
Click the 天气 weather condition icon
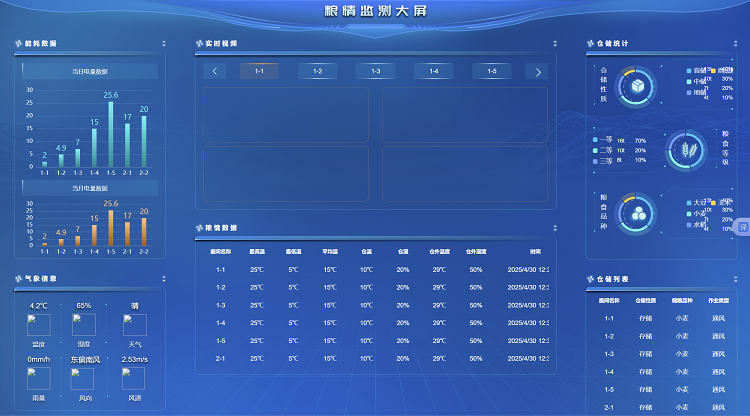tap(134, 325)
